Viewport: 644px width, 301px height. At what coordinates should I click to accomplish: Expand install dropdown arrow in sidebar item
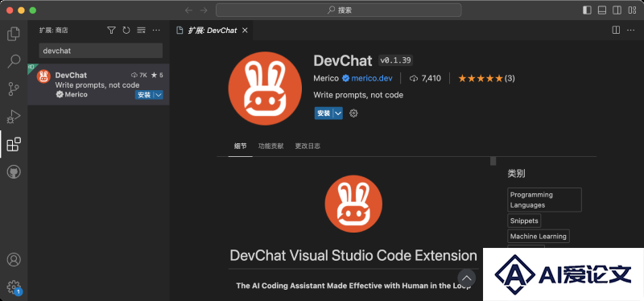pos(159,95)
